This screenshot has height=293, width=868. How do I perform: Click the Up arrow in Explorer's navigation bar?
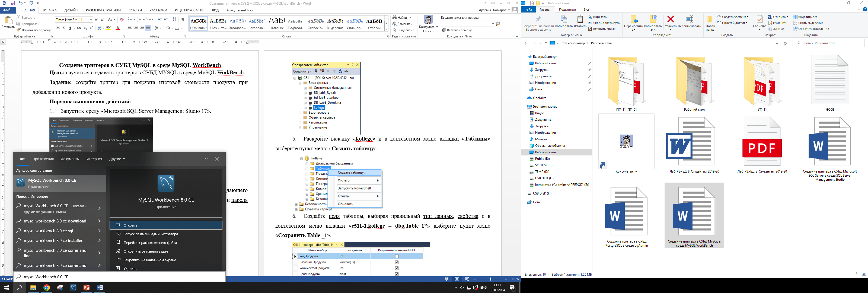pos(546,43)
